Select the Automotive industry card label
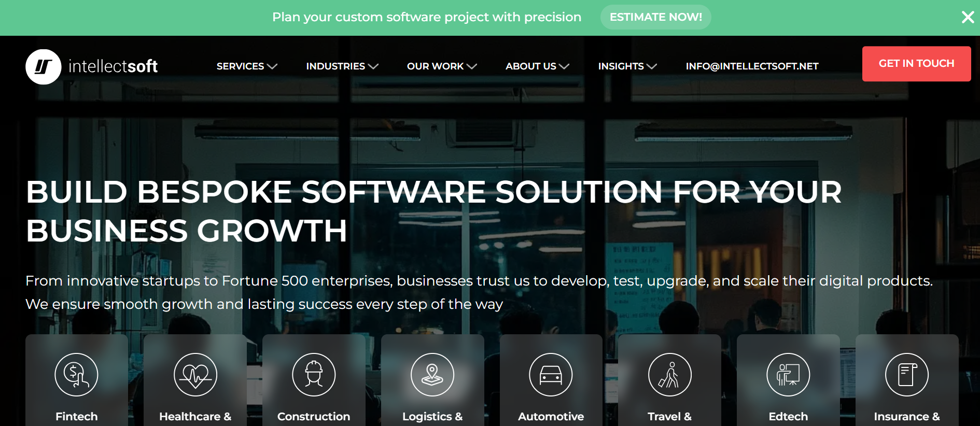This screenshot has width=980, height=426. [x=551, y=417]
